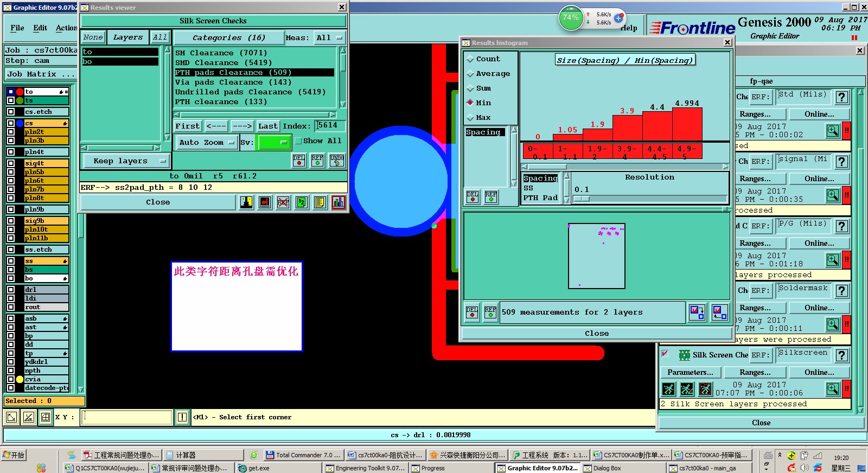Click the black-and-yellow layer profile icon in Results viewer
868x473 pixels.
tap(246, 202)
